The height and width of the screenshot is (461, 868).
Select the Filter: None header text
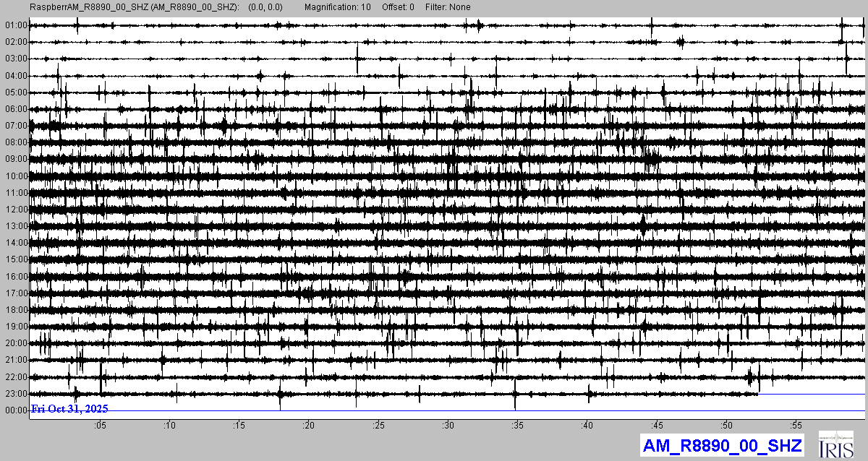click(x=447, y=7)
